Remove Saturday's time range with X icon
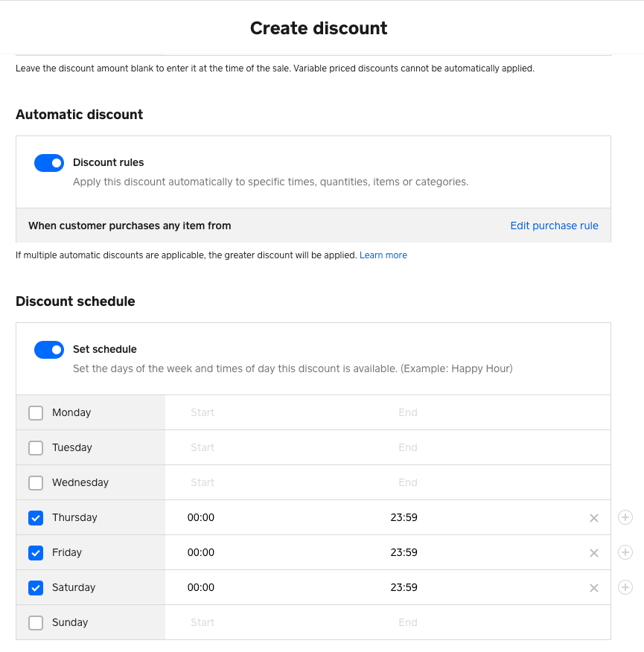The width and height of the screenshot is (644, 652). click(x=594, y=588)
